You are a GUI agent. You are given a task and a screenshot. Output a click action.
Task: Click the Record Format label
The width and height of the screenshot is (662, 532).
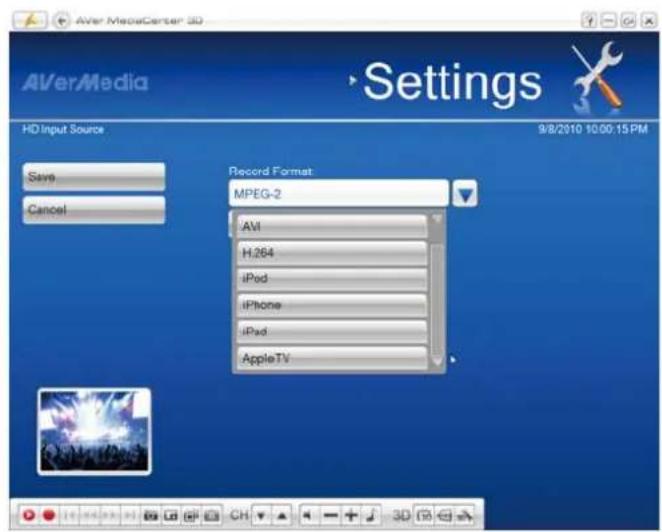click(x=271, y=171)
